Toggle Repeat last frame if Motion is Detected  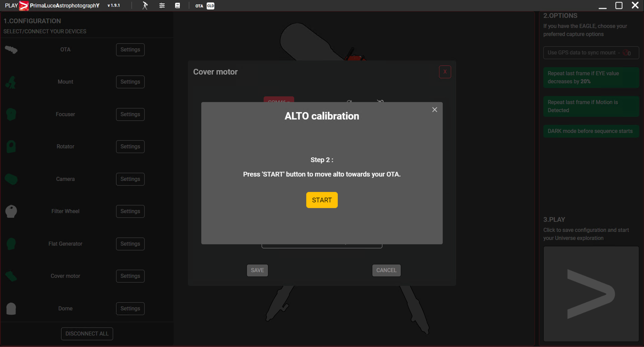tap(591, 106)
